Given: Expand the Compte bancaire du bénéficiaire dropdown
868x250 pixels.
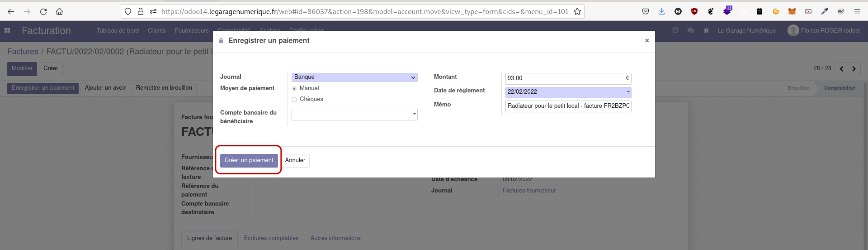Looking at the screenshot, I should coord(414,114).
